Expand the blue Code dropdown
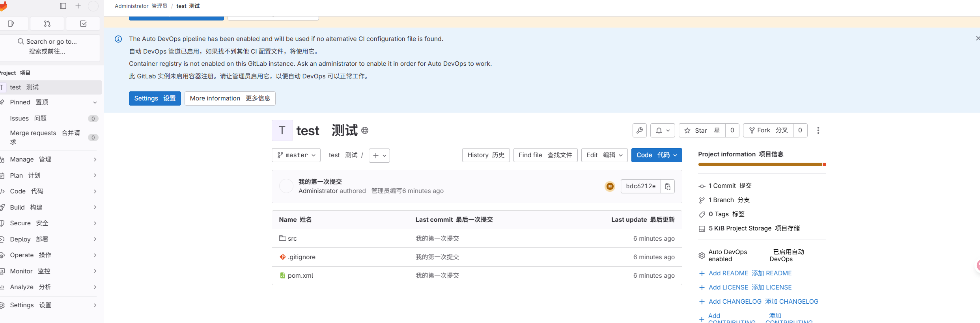Viewport: 980px width, 323px height. click(x=656, y=155)
